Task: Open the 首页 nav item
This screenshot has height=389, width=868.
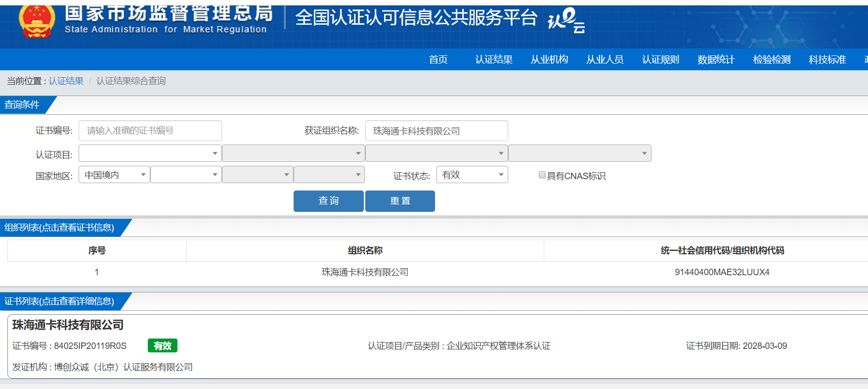Action: 438,59
